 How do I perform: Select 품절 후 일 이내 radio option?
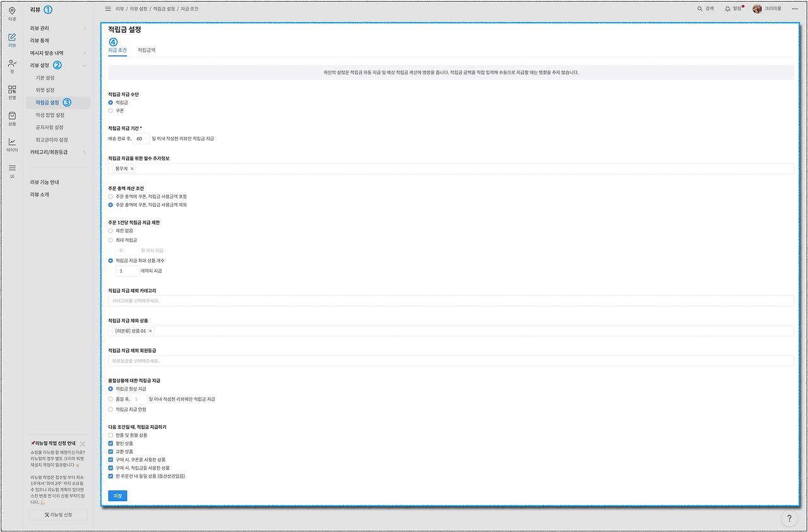click(x=110, y=399)
